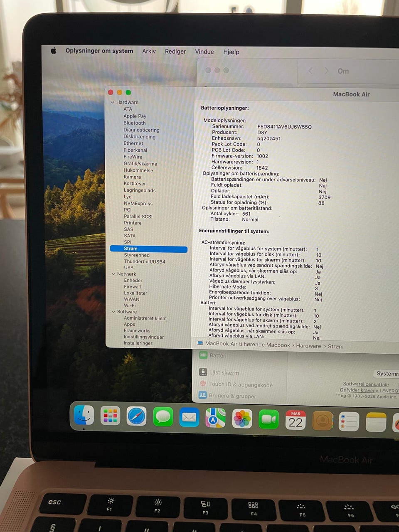Select Apple Pay in the sidebar
The height and width of the screenshot is (532, 399).
(135, 116)
